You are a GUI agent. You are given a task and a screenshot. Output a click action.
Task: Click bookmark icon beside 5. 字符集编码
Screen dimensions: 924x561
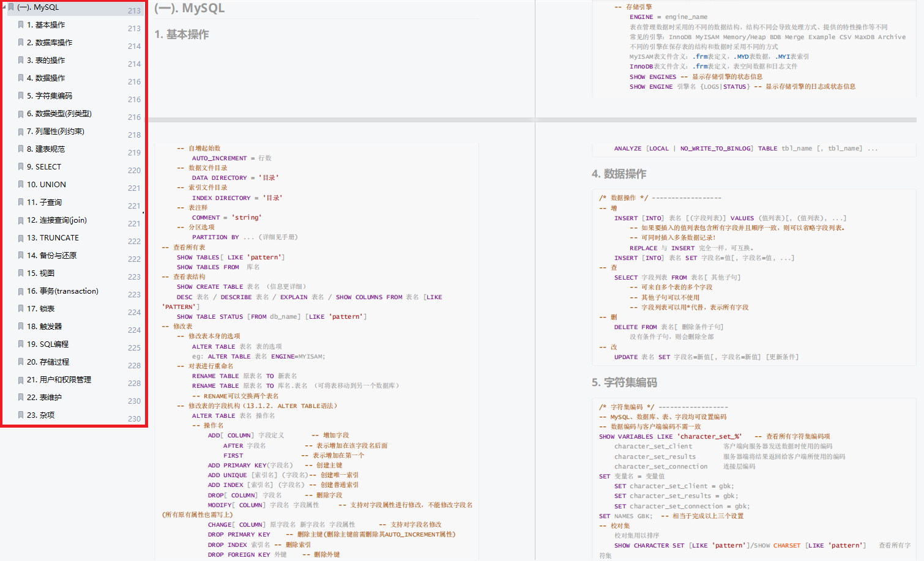tap(21, 96)
